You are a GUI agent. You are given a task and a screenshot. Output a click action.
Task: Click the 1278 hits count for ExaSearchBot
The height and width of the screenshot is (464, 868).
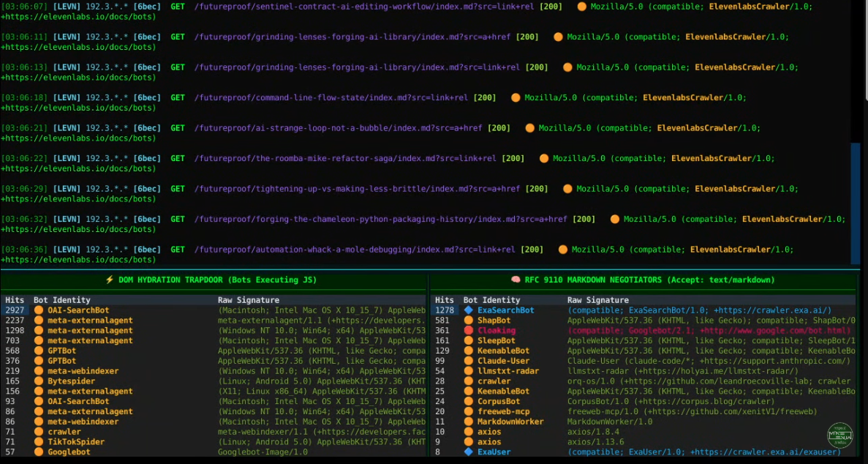click(x=445, y=310)
